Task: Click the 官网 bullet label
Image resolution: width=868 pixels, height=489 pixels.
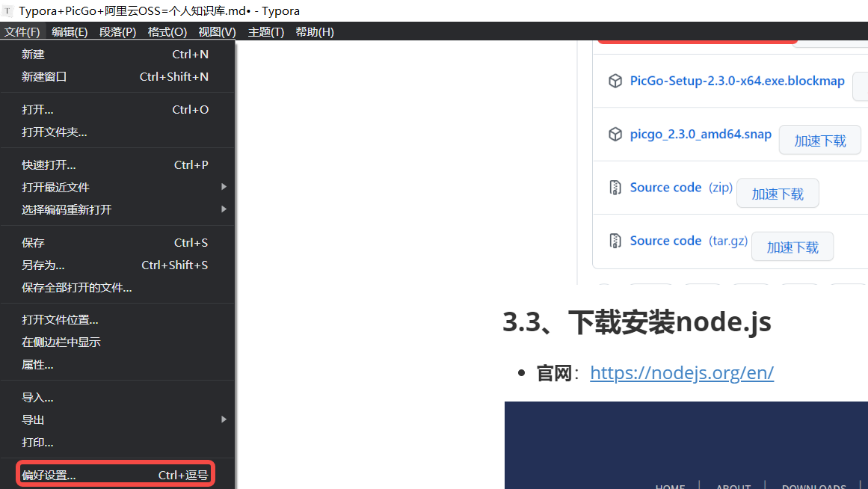Action: pyautogui.click(x=553, y=373)
